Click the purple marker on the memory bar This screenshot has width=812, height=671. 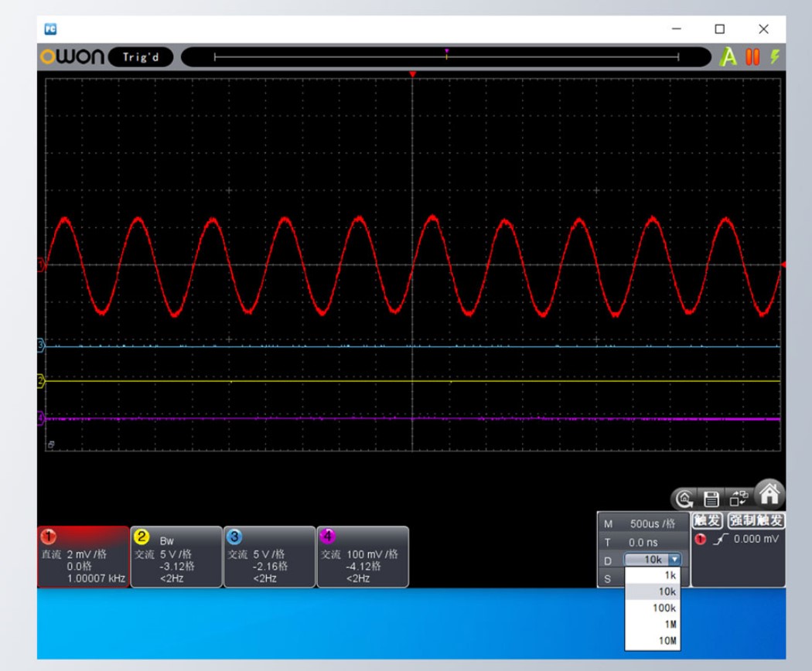pos(446,51)
